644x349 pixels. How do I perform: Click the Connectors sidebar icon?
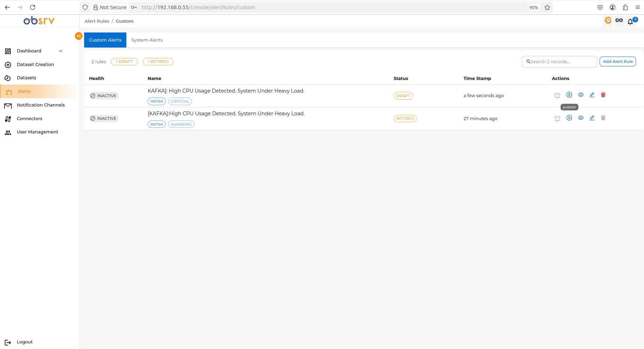coord(8,119)
